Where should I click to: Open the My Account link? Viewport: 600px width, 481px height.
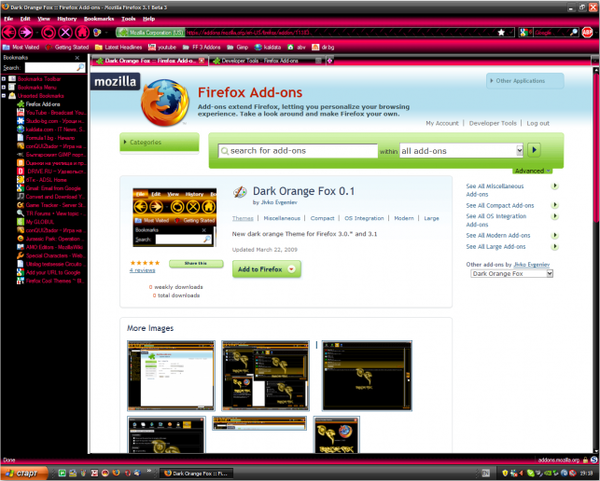coord(442,123)
